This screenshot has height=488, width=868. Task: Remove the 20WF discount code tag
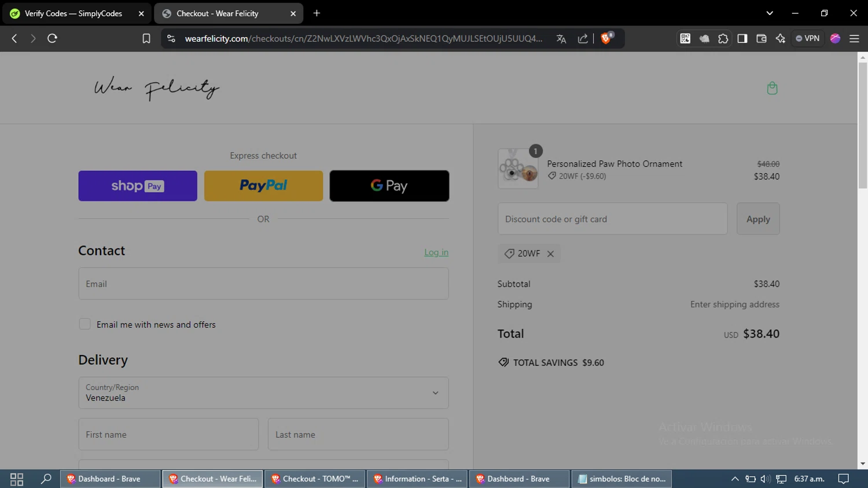[550, 254]
